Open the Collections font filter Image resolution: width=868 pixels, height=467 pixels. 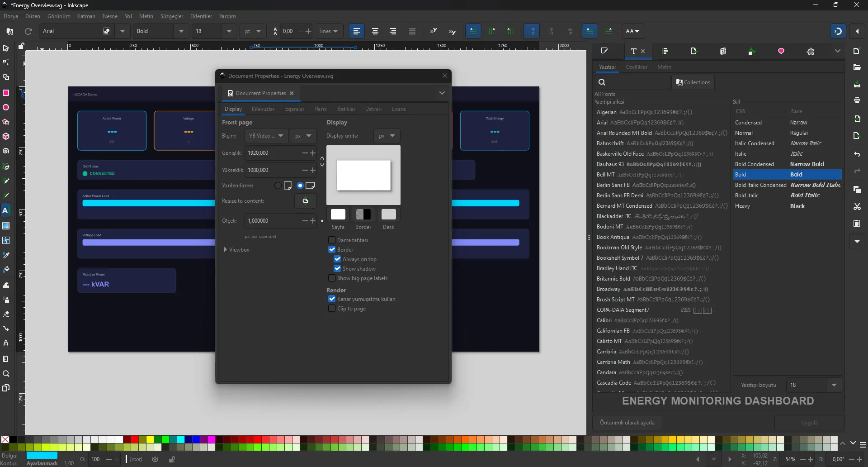pyautogui.click(x=693, y=82)
